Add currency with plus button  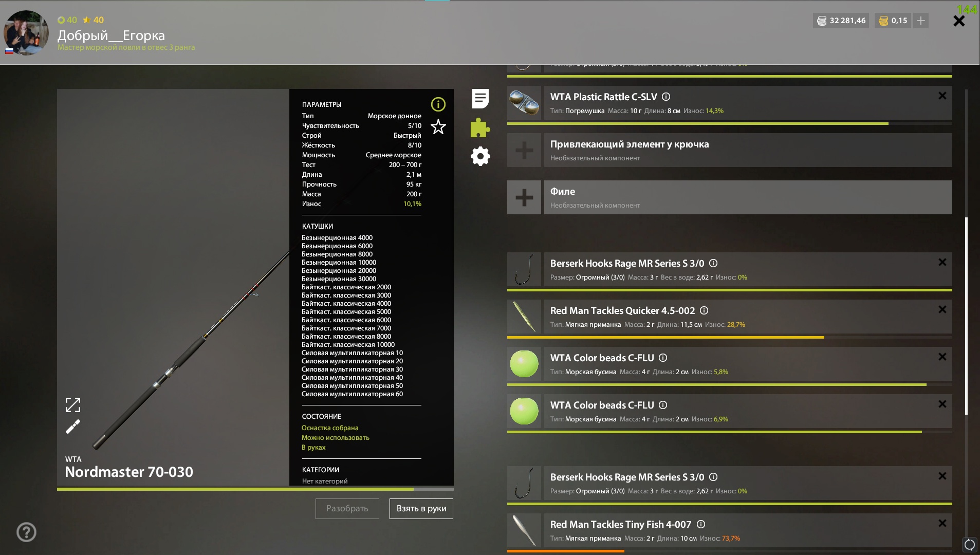[x=921, y=21]
